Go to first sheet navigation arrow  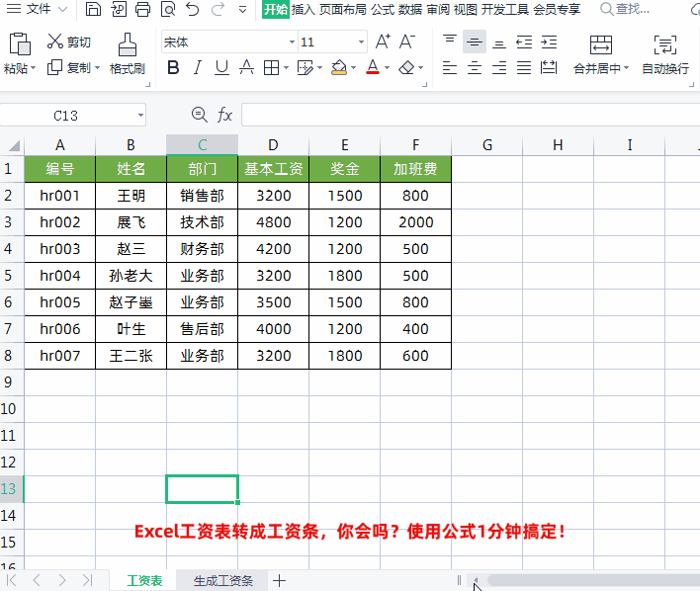point(12,580)
